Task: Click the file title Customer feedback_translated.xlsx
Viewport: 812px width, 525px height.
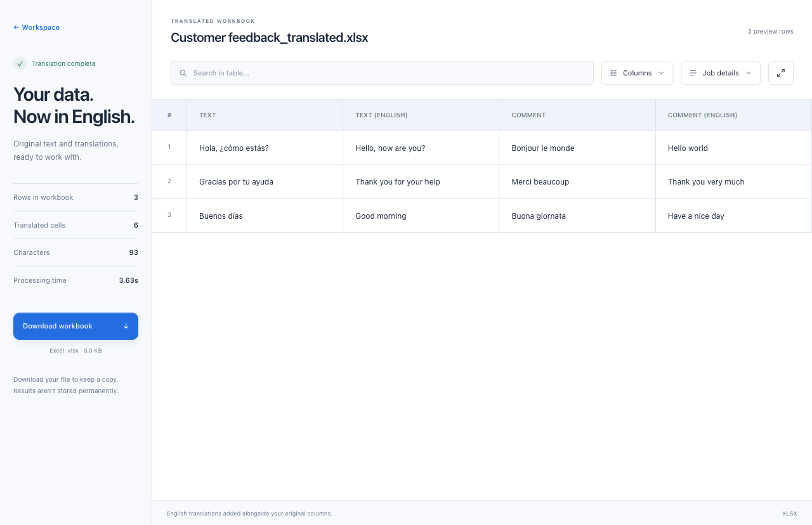Action: (x=270, y=37)
